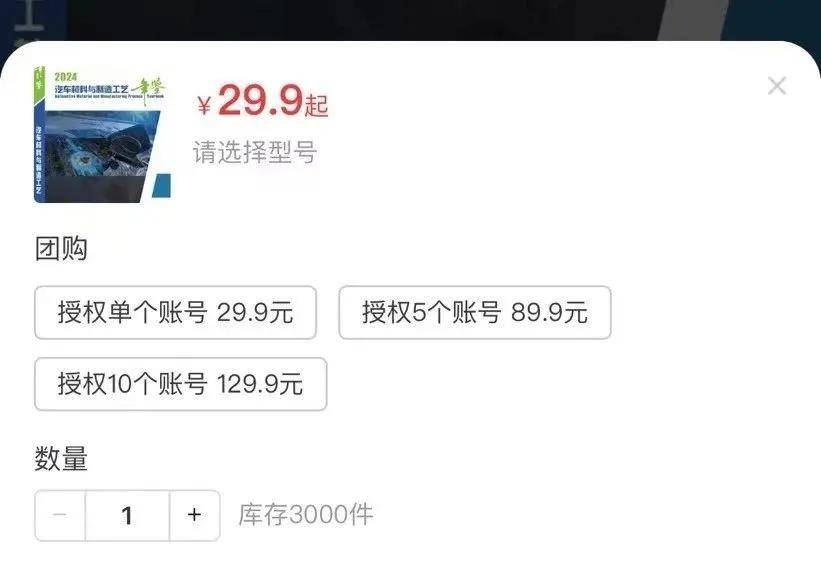This screenshot has height=573, width=821.
Task: Tap the ¥ currency symbol
Action: tap(204, 105)
